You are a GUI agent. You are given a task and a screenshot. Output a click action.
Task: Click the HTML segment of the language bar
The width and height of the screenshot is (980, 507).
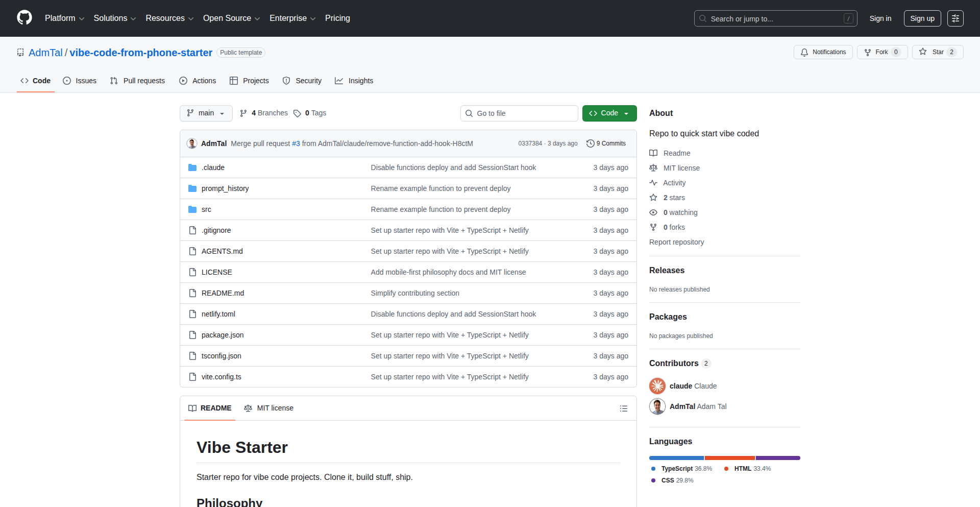tap(730, 458)
